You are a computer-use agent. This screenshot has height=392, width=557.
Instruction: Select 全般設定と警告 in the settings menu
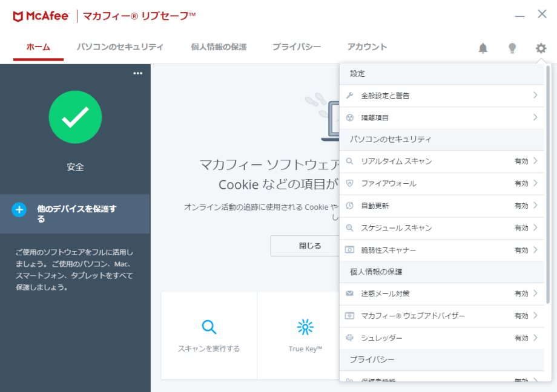coord(442,96)
